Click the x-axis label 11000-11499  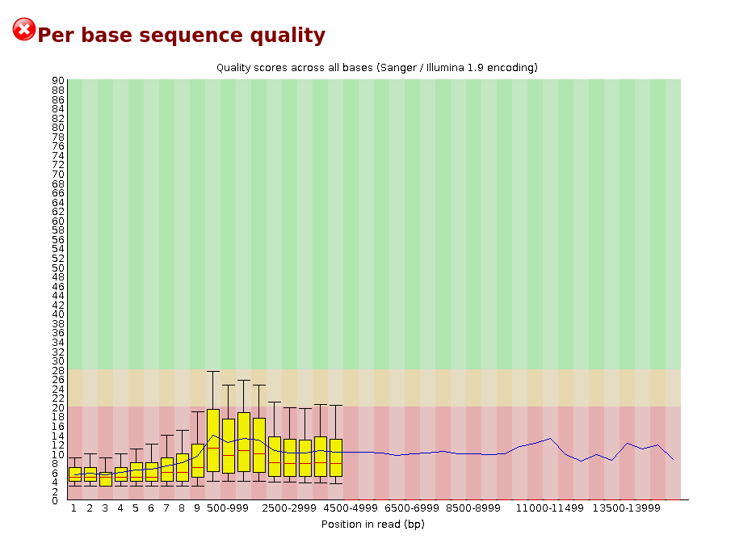click(550, 508)
